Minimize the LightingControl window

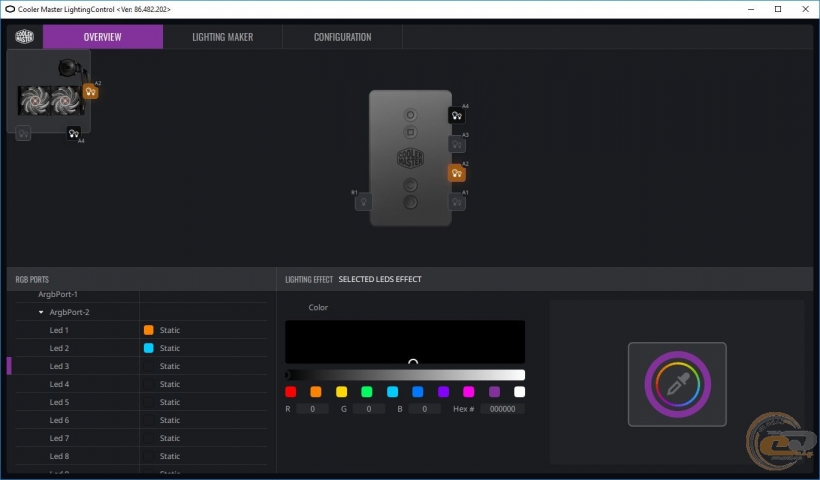click(751, 9)
